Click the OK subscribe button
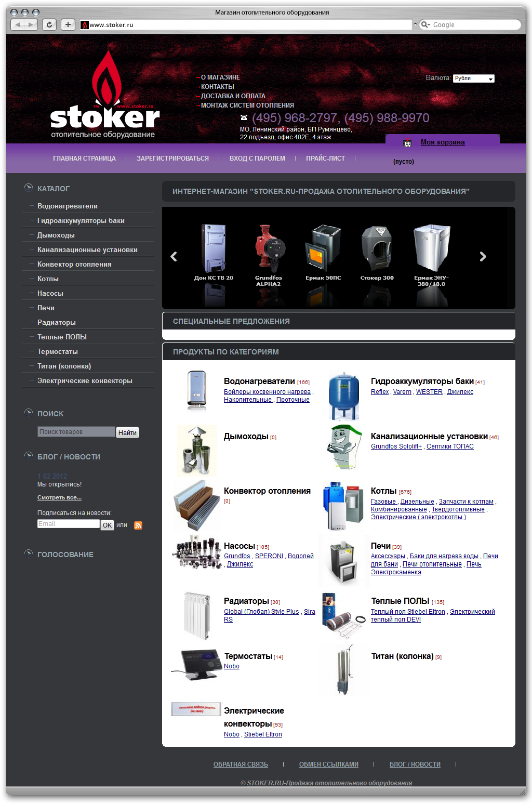532x804 pixels. click(107, 525)
